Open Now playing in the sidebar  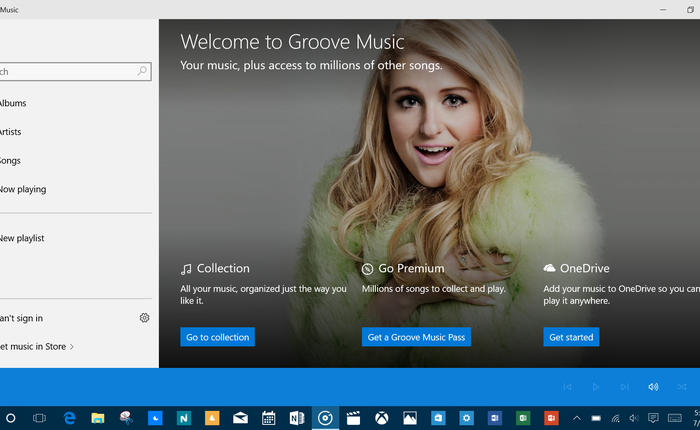[x=23, y=189]
